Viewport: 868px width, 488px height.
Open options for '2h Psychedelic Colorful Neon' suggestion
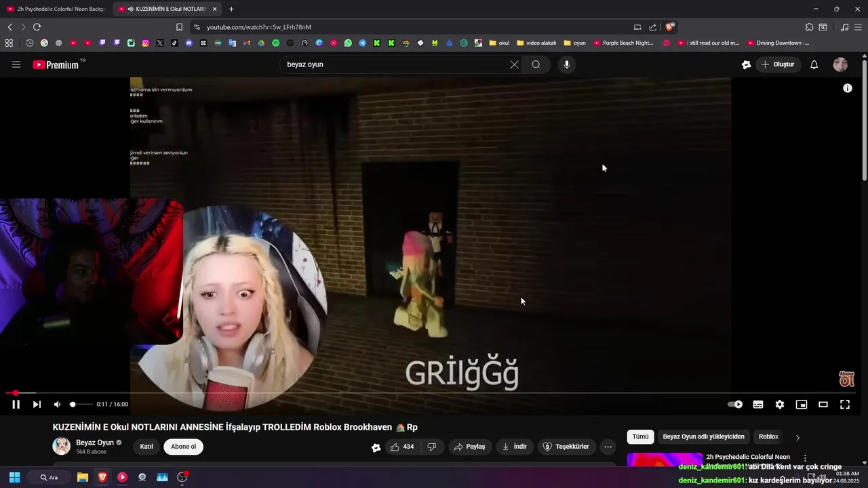point(805,458)
